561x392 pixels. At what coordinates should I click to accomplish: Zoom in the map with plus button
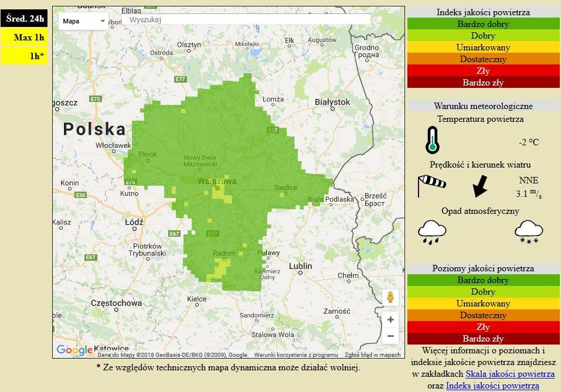pos(390,319)
